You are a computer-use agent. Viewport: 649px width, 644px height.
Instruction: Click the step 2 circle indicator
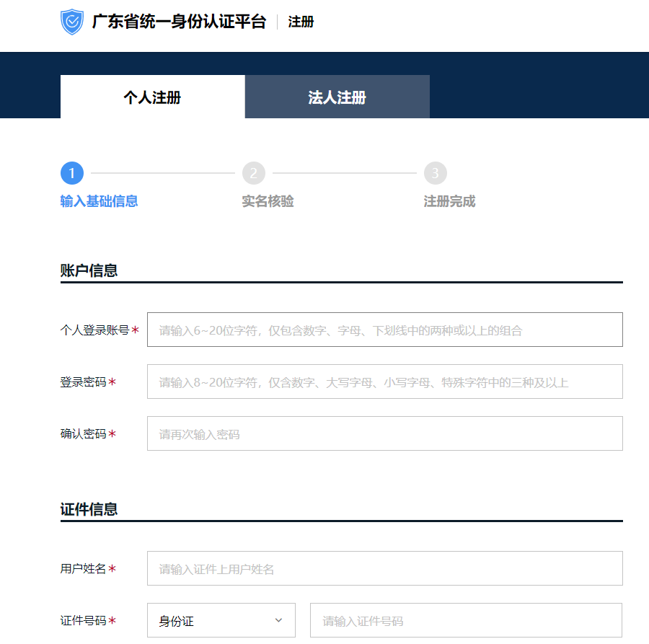click(254, 173)
